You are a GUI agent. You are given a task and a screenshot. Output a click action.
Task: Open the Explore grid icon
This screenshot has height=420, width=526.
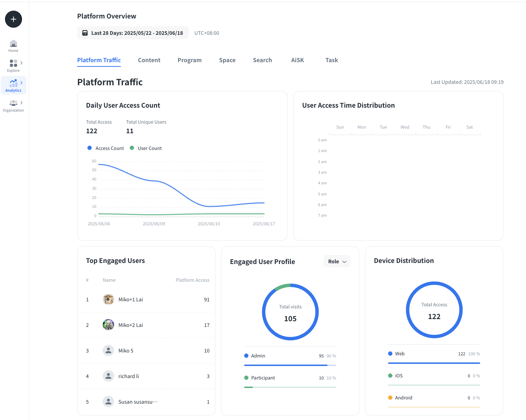(14, 63)
